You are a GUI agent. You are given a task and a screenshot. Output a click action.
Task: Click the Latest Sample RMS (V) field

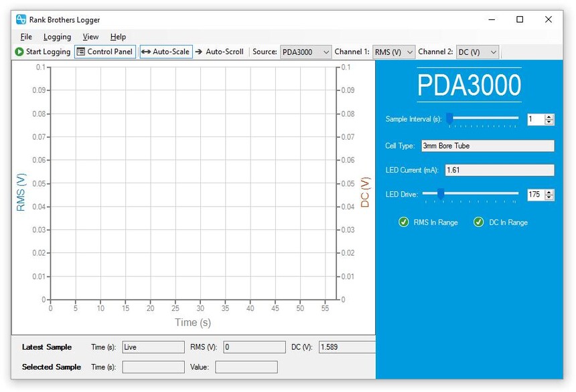point(255,347)
